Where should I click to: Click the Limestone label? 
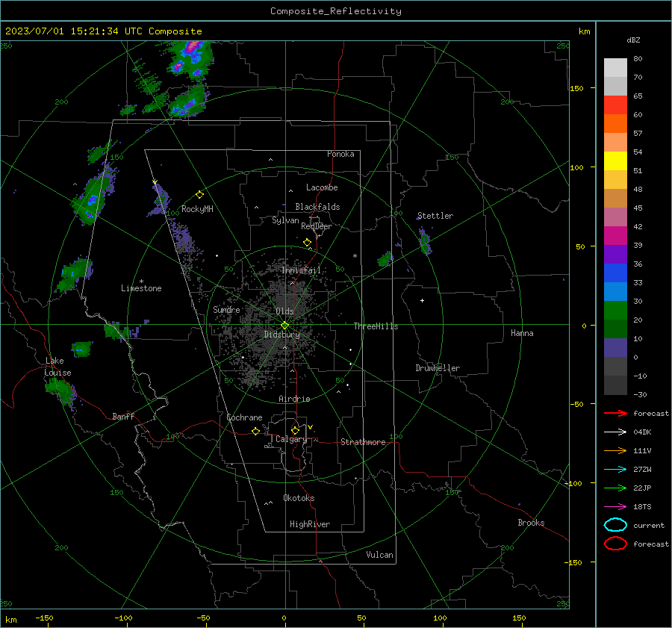point(141,288)
